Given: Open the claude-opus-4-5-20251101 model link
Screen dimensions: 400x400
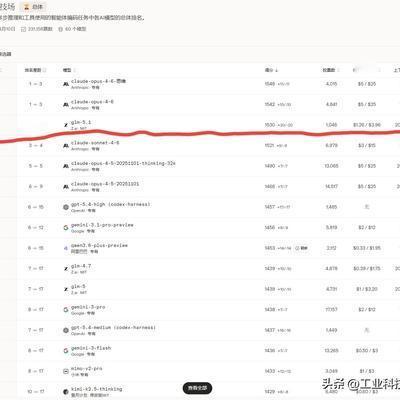Looking at the screenshot, I should (x=105, y=184).
